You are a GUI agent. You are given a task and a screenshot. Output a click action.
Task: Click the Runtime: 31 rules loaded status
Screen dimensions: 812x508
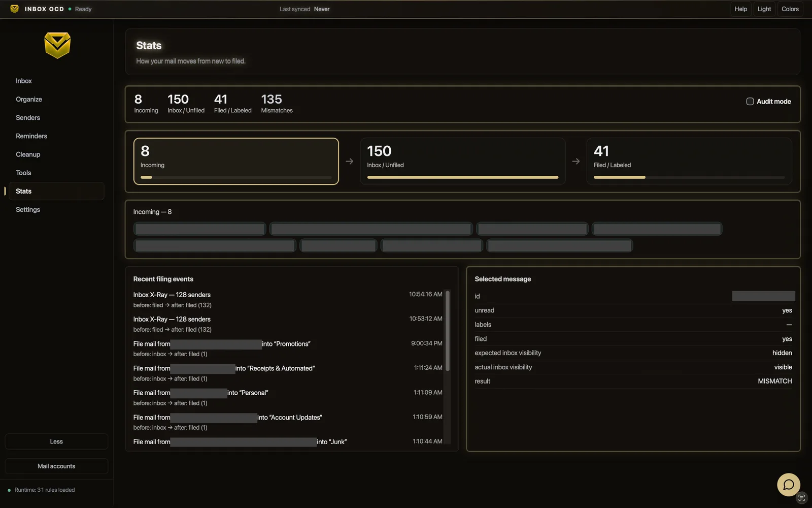tap(42, 490)
